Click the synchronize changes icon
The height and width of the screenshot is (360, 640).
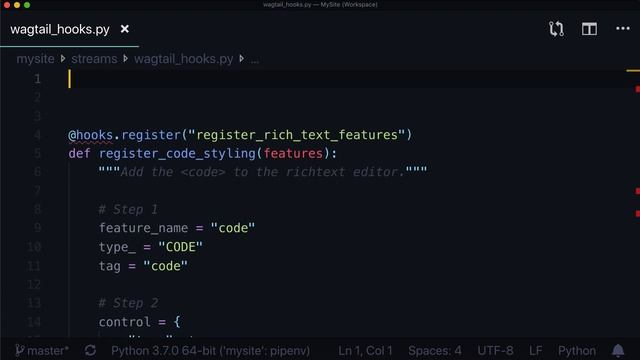click(x=90, y=351)
